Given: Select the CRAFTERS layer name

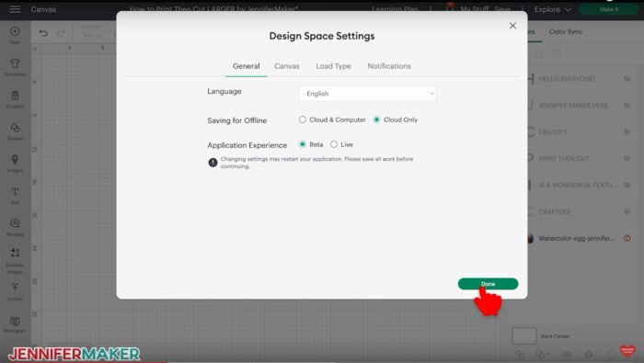Looking at the screenshot, I should click(x=555, y=211).
